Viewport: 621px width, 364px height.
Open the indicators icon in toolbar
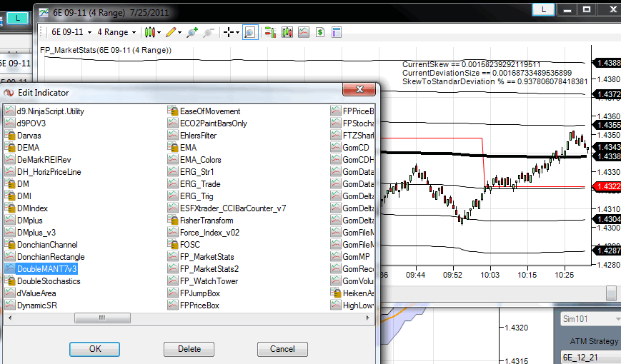click(304, 32)
